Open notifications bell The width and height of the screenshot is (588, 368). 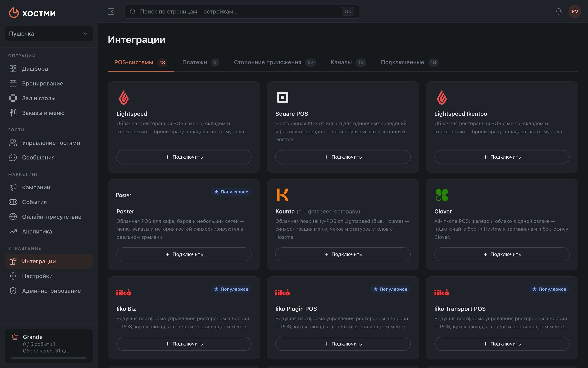point(559,11)
